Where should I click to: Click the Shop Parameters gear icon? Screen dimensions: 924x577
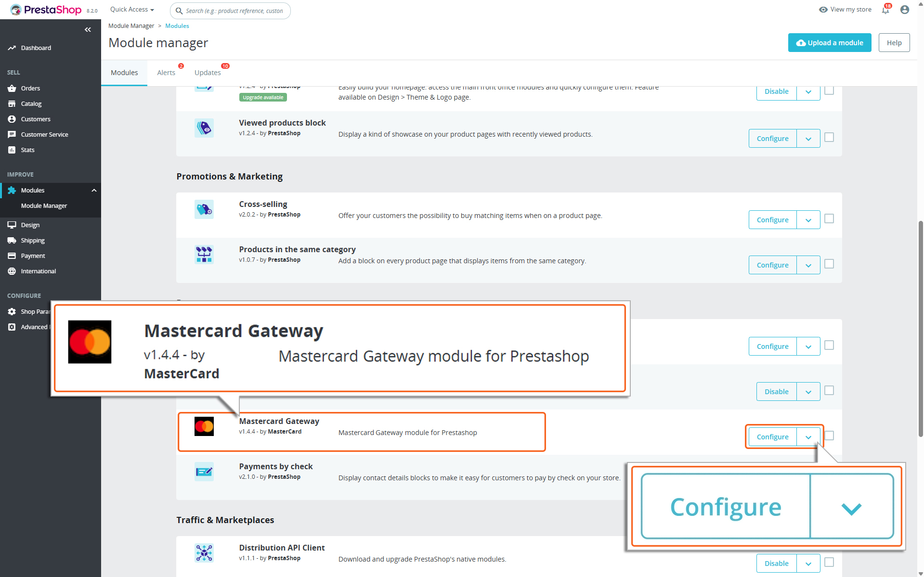(12, 312)
